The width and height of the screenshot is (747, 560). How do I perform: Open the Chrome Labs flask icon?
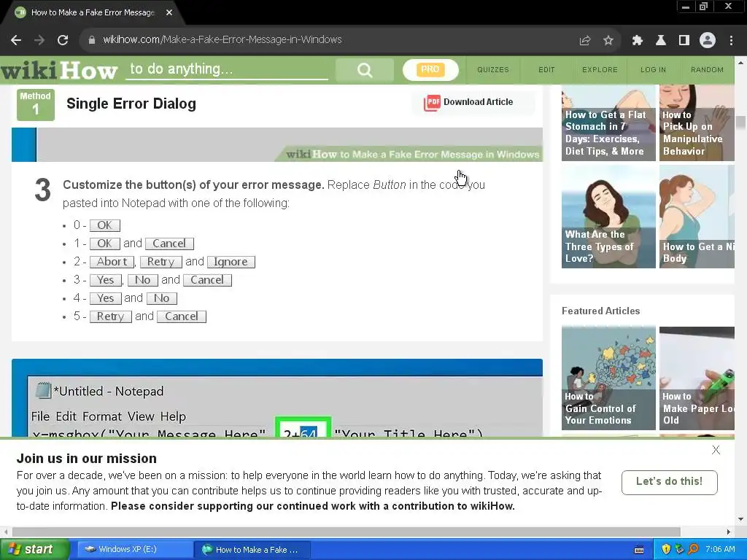click(660, 41)
